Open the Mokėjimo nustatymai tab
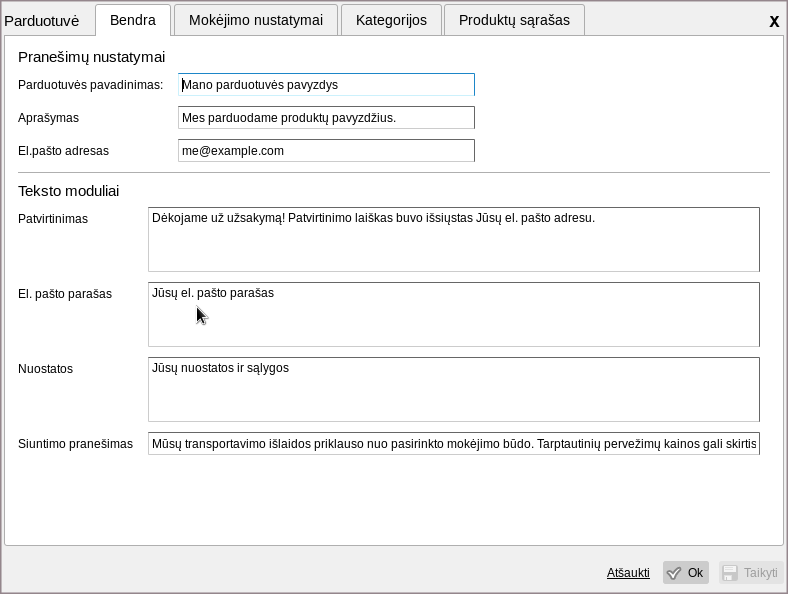The width and height of the screenshot is (788, 594). pyautogui.click(x=256, y=20)
